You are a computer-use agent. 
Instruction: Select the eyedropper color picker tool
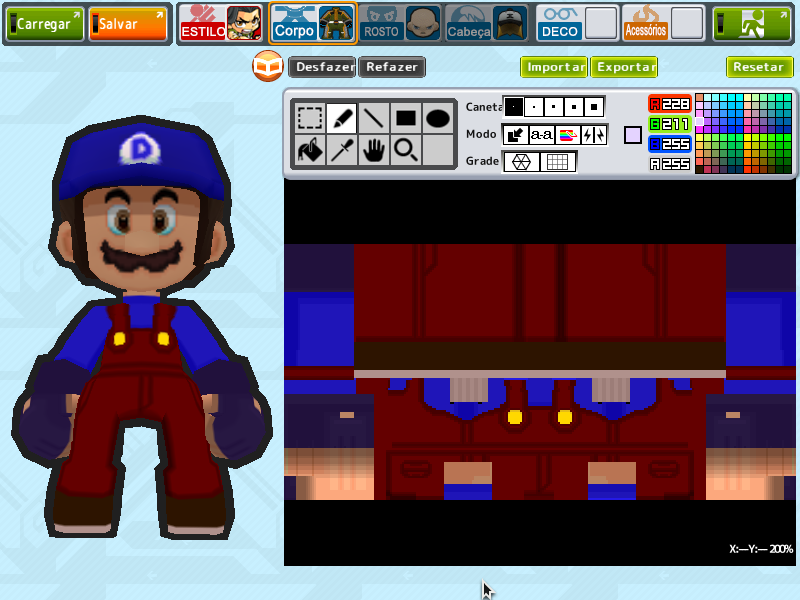click(342, 150)
